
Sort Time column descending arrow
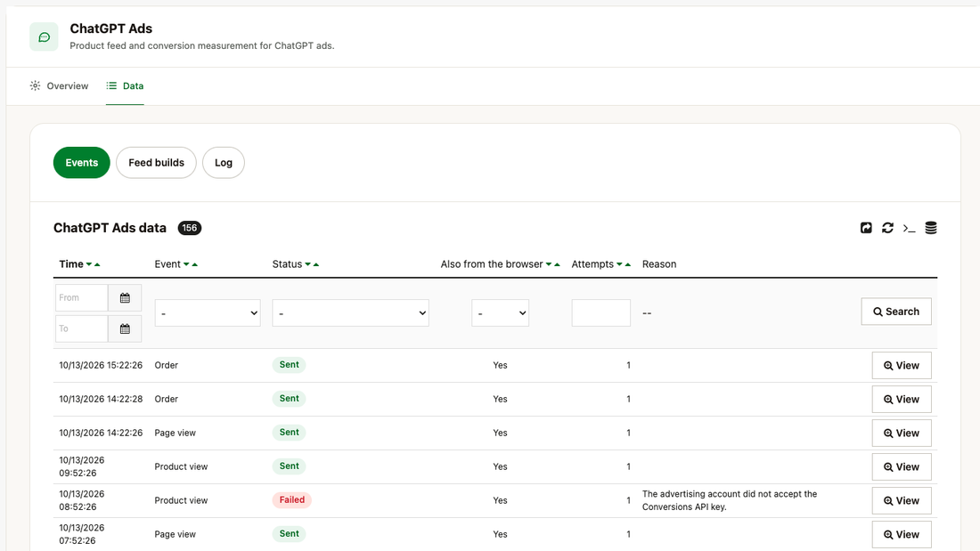[x=89, y=264]
